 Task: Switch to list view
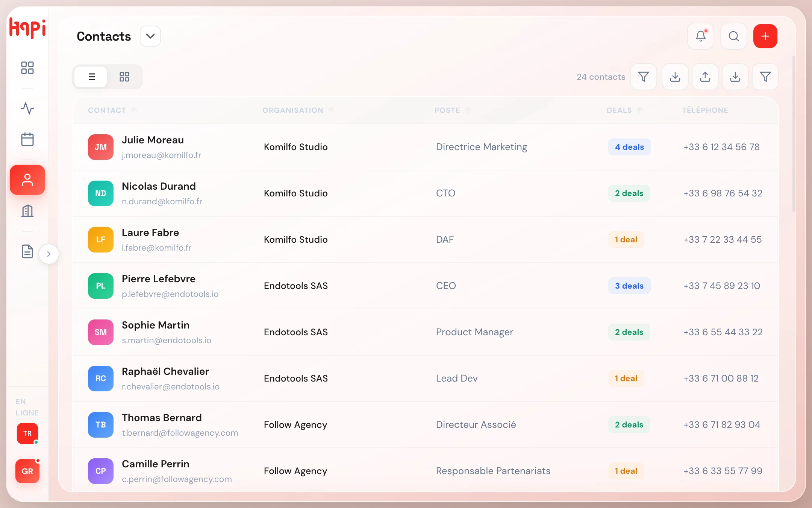[91, 77]
